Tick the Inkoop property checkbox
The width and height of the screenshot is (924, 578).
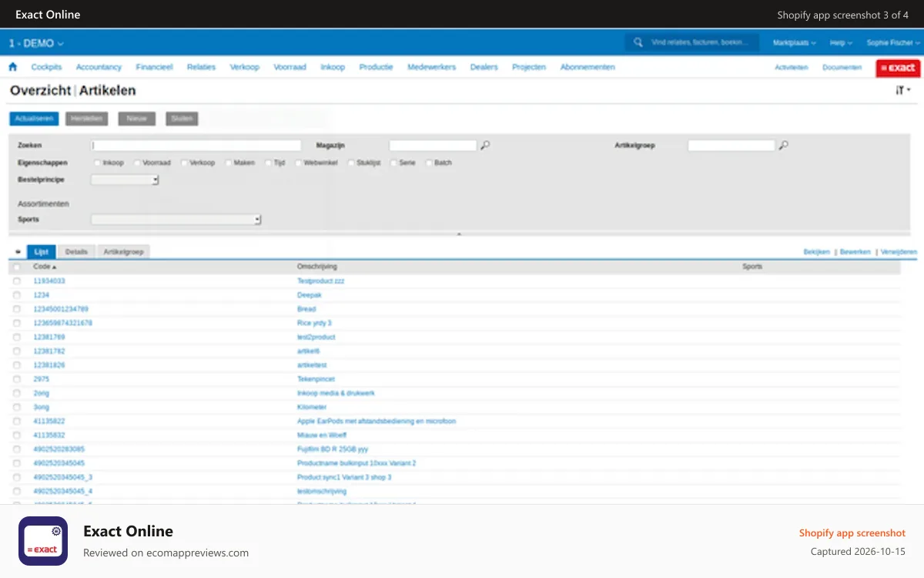97,163
